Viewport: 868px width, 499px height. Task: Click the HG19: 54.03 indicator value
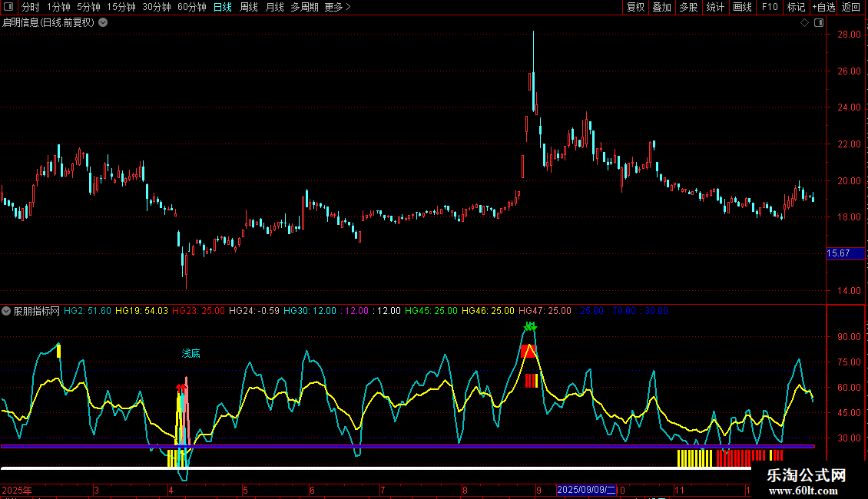click(141, 311)
